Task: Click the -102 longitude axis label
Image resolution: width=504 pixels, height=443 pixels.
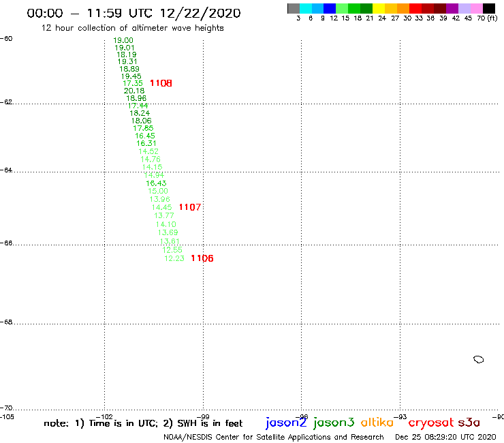Action: [104, 417]
